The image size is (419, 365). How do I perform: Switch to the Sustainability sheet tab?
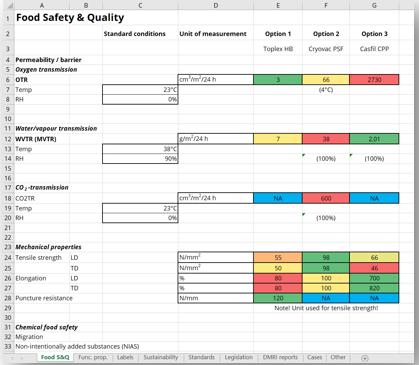point(161,357)
